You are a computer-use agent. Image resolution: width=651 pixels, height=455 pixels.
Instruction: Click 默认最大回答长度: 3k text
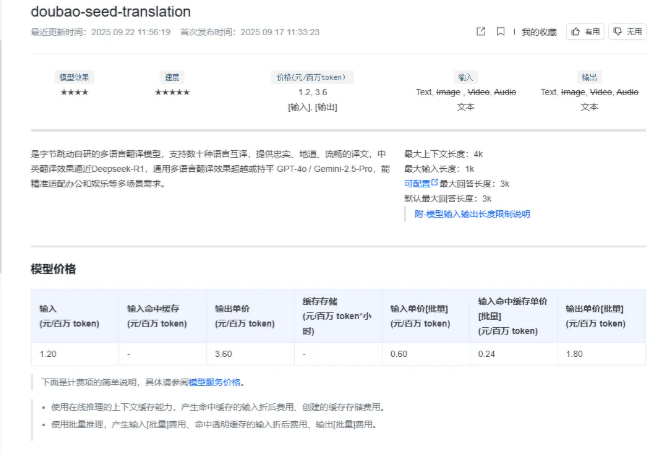[448, 198]
